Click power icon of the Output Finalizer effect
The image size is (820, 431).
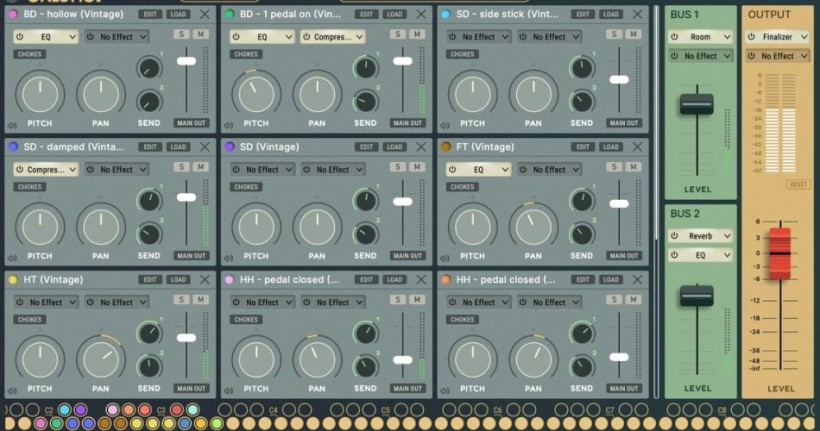(x=753, y=37)
